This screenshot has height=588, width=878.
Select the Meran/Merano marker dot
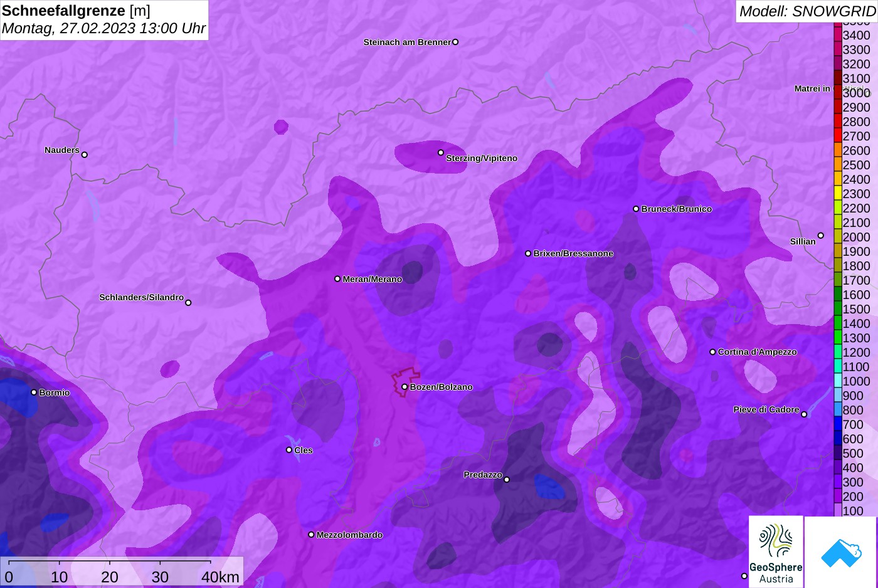pyautogui.click(x=337, y=279)
